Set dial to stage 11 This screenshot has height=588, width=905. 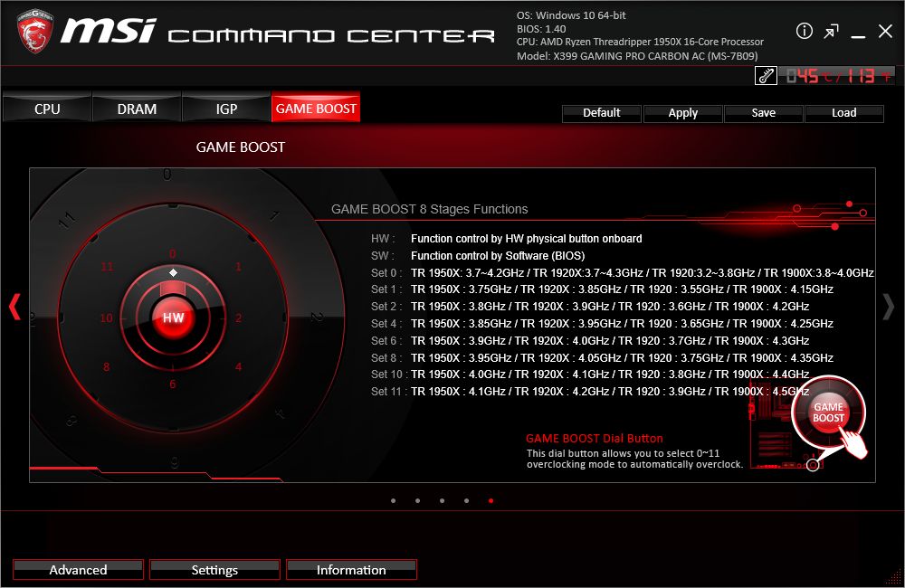108,267
